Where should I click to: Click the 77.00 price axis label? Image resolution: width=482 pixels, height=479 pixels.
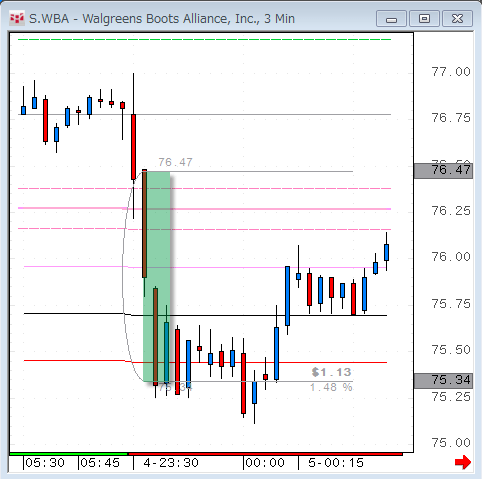tap(451, 72)
